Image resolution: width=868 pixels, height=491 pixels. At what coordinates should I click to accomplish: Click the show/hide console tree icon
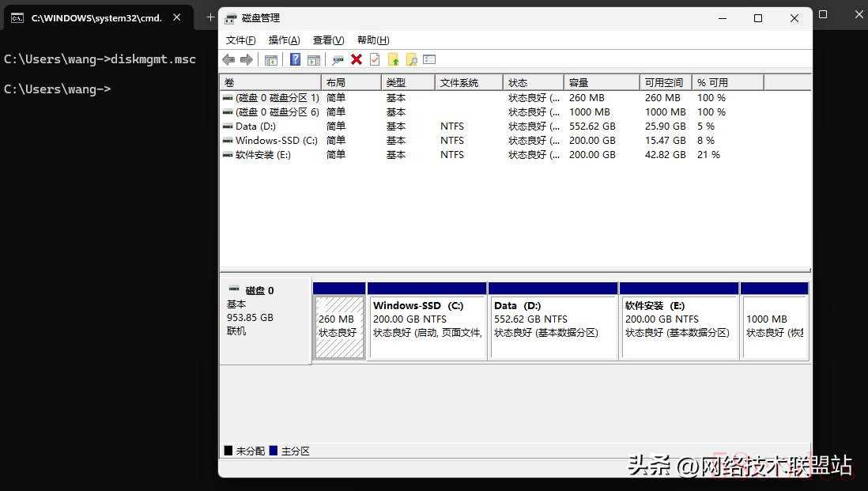click(271, 60)
